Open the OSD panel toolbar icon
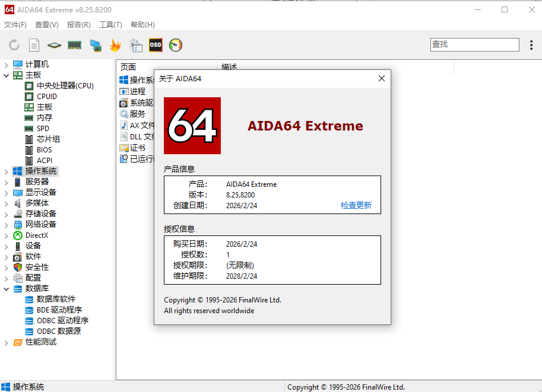The image size is (542, 392). point(155,44)
